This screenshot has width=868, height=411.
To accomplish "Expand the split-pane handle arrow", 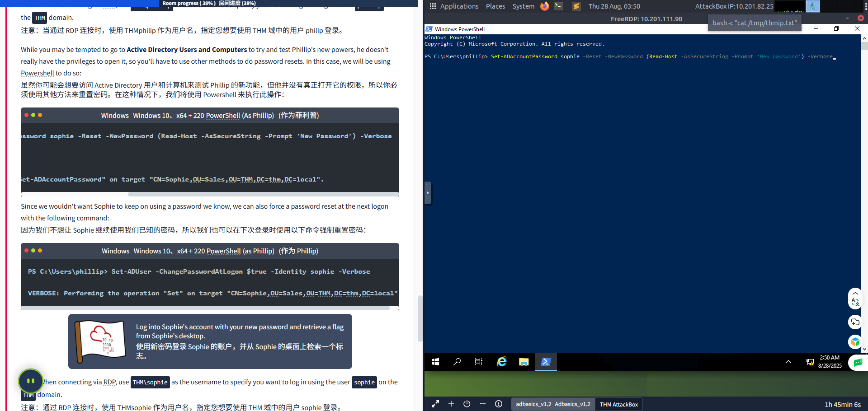I will pos(428,193).
